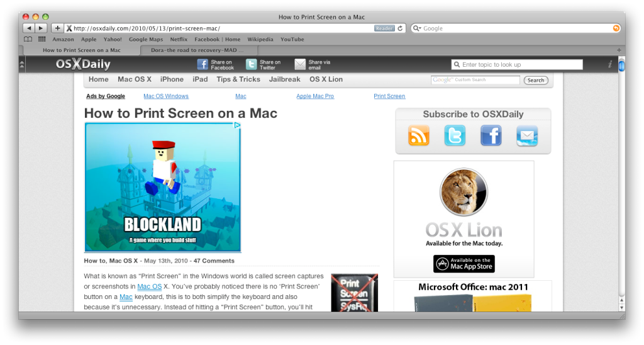Open the Amazon bookmark
This screenshot has height=345, width=644.
64,40
